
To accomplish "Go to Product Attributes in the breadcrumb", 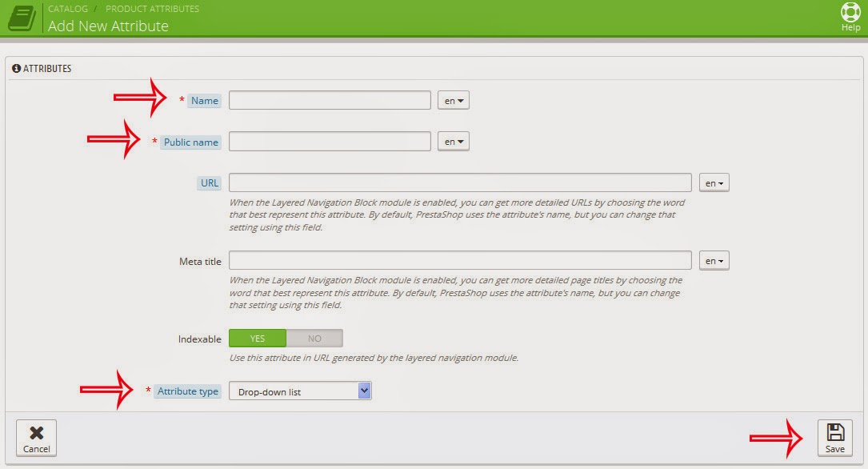I will 152,9.
